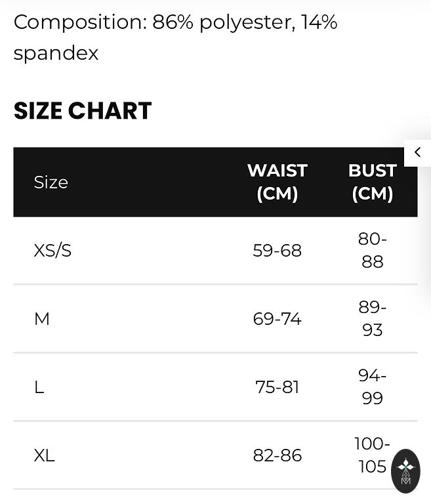Click the 94-99 bust measurement
The image size is (431, 504).
coord(373,387)
